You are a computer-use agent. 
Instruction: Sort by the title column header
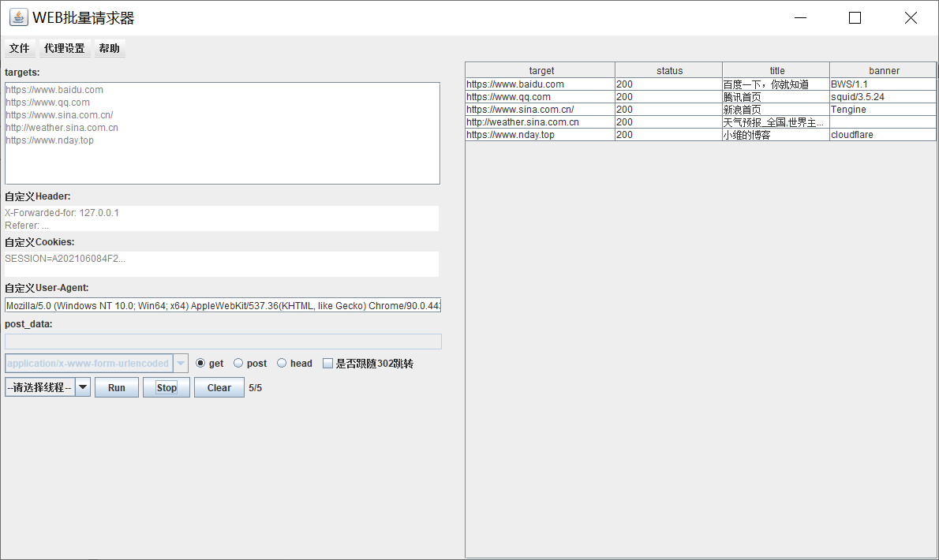(x=776, y=70)
